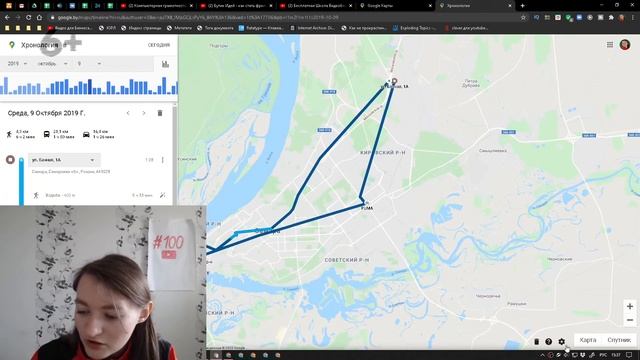The height and width of the screenshot is (360, 640).
Task: Open Exploding Topics bookmark
Action: pos(414,28)
